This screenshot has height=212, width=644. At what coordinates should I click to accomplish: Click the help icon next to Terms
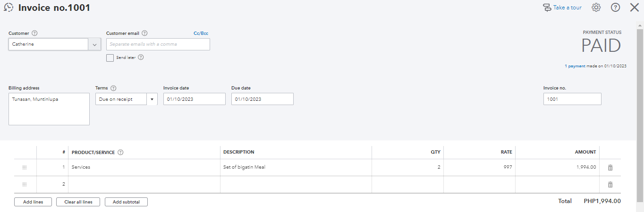pos(113,88)
